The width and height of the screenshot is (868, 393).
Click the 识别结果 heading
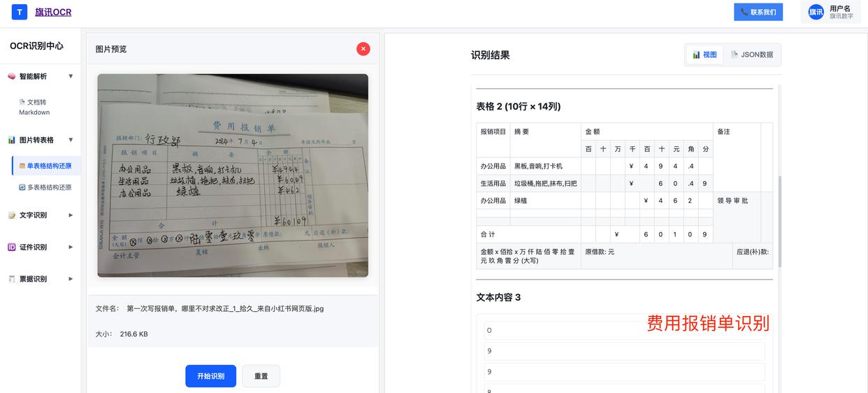coord(491,55)
